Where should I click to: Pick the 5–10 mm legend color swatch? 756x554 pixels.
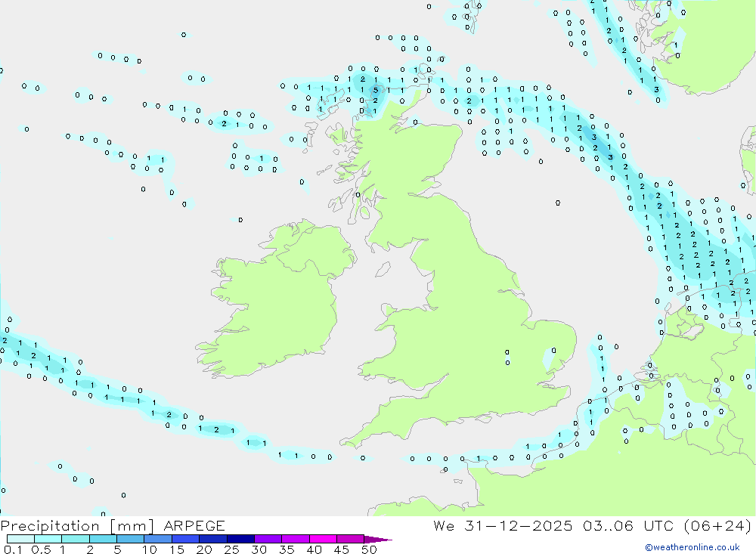(131, 539)
